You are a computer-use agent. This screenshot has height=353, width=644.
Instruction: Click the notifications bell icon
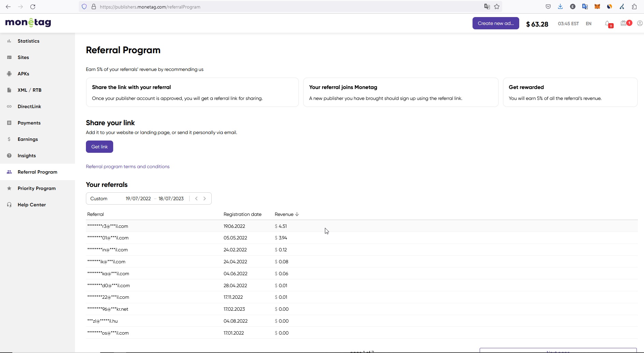click(x=608, y=24)
